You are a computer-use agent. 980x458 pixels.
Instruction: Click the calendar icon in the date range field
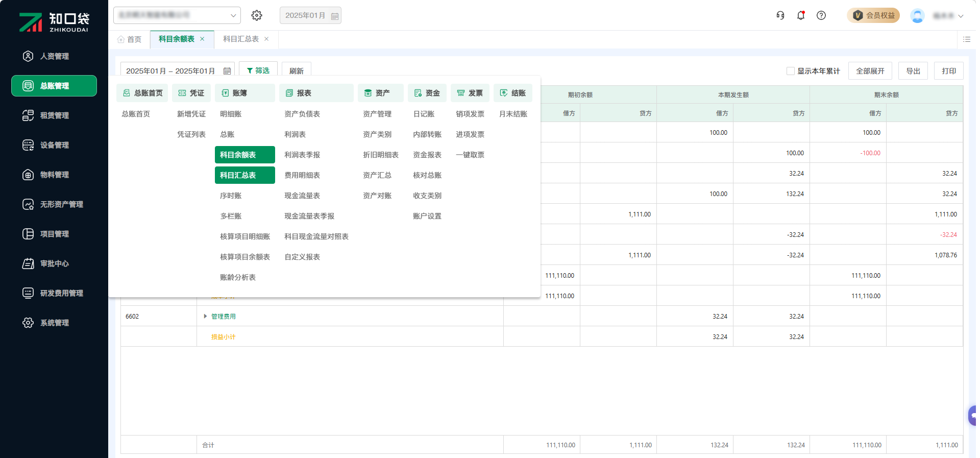point(227,71)
